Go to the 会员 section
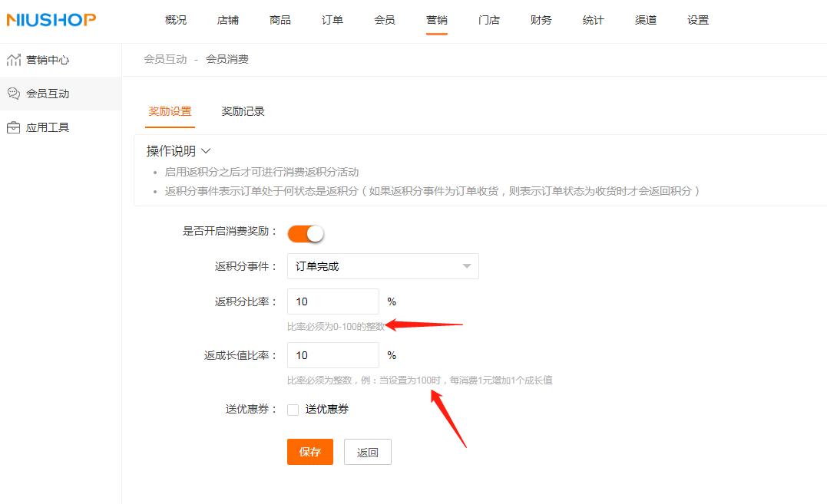Screen dimensions: 827x504 pyautogui.click(x=384, y=21)
